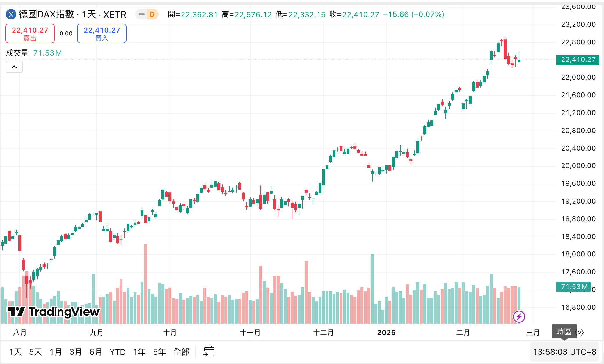Click the 十一月 time axis label

point(250,332)
